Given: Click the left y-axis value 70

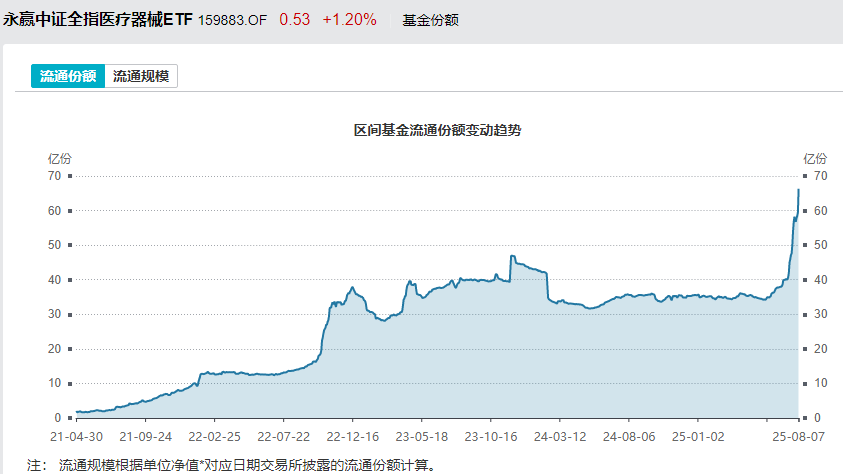Looking at the screenshot, I should click(x=54, y=176).
